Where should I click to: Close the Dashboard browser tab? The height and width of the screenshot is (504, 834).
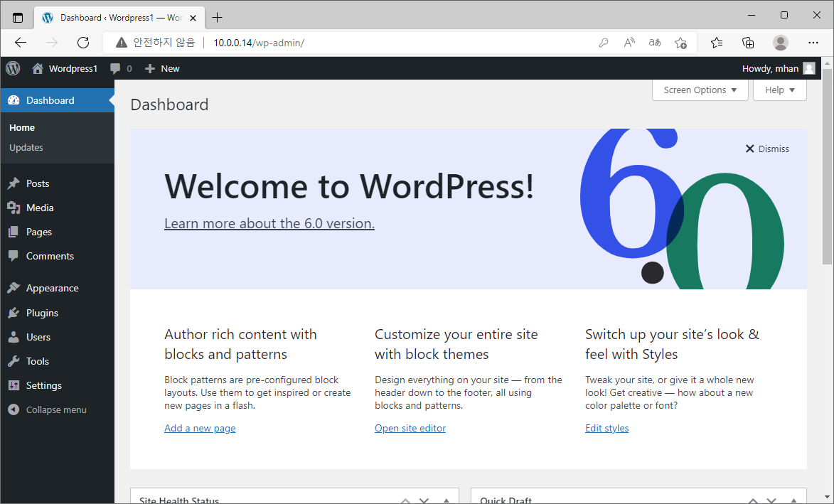click(193, 18)
